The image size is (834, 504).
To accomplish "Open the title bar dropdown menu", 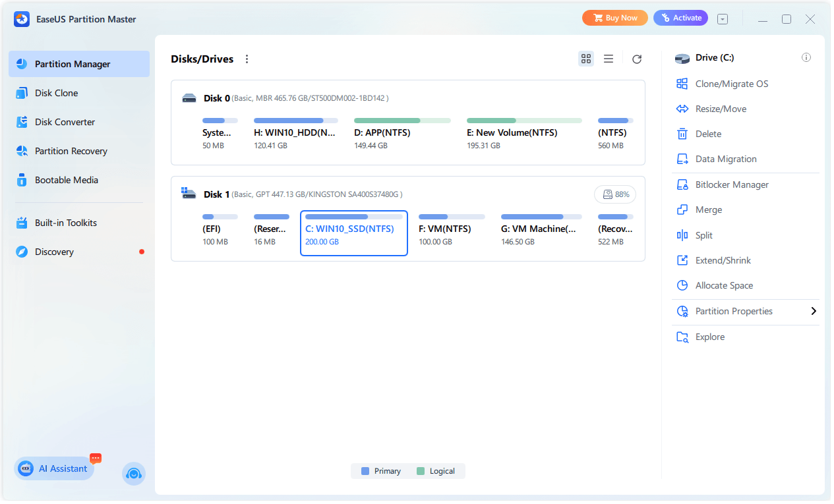I will 723,19.
